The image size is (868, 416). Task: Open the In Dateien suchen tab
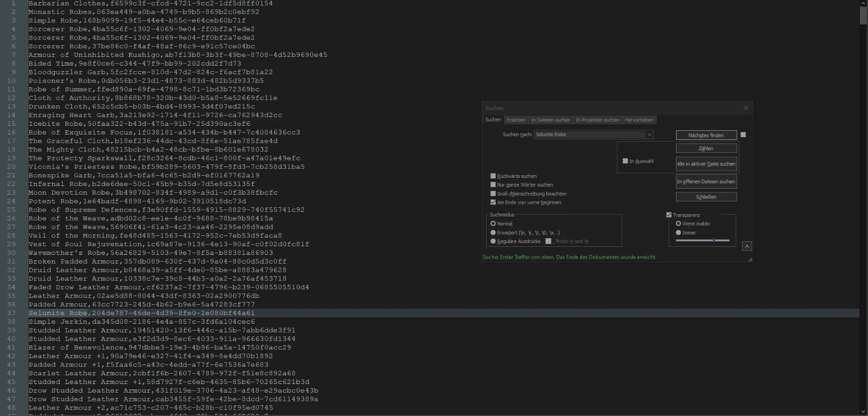(550, 120)
